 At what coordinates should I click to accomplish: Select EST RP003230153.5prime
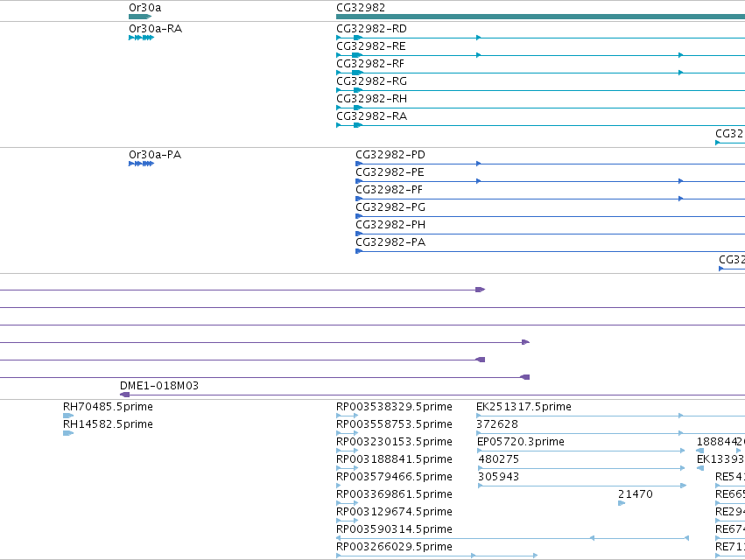[x=394, y=442]
